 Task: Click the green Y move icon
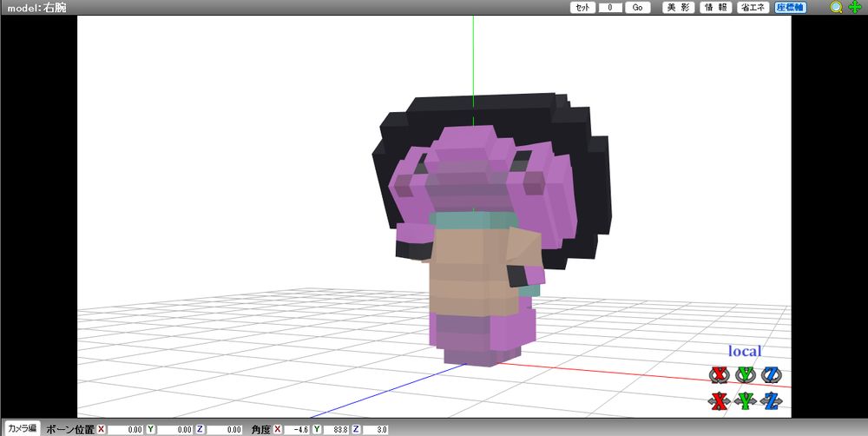(746, 400)
